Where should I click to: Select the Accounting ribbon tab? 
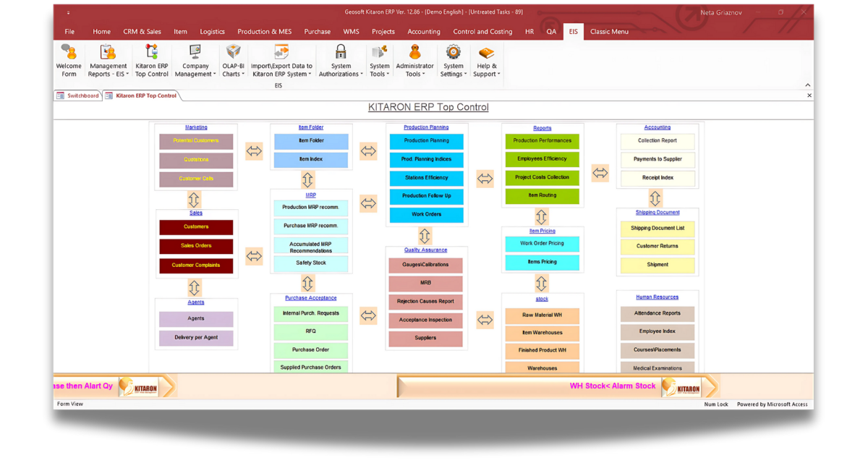(424, 32)
